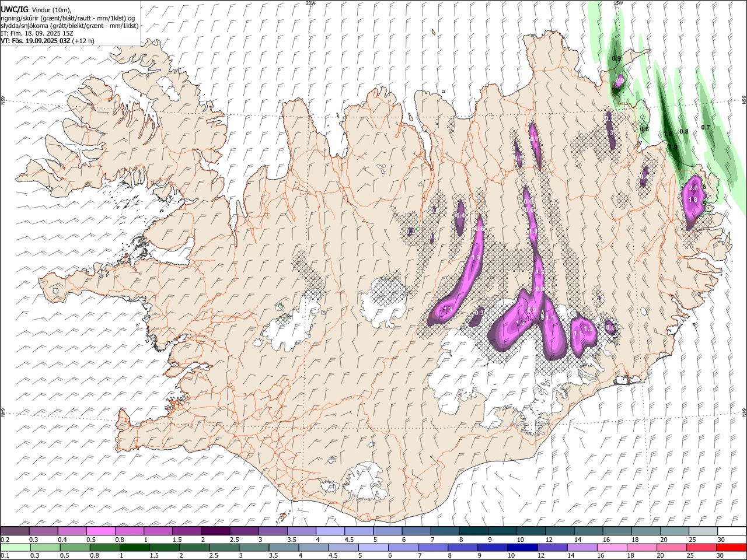747x560 pixels.
Task: Click the '14' label on the snow scale
Action: [x=578, y=540]
